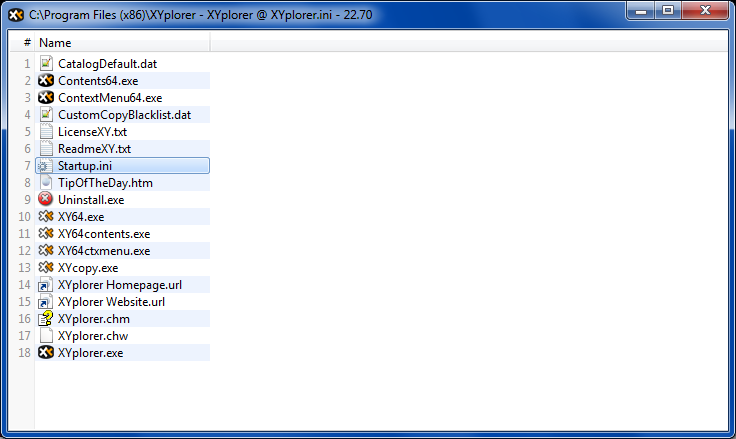Select the XY64.exe file name
736x439 pixels.
click(81, 217)
